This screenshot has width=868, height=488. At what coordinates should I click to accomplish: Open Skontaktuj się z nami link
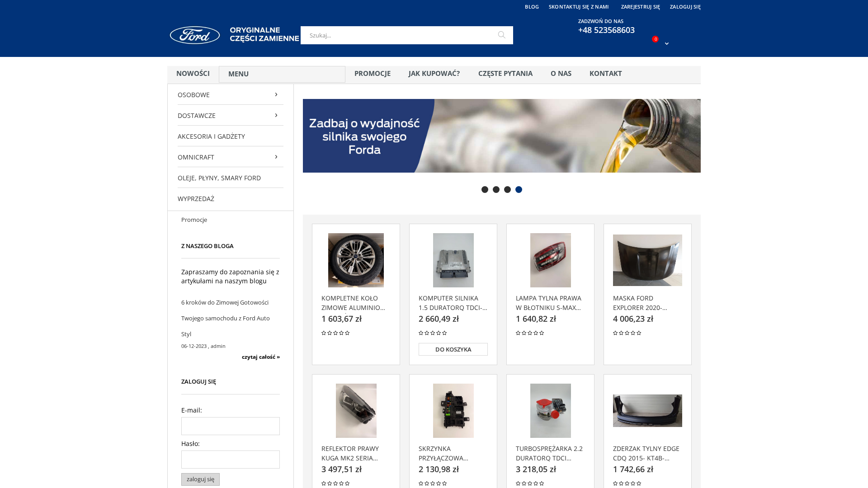pyautogui.click(x=579, y=7)
